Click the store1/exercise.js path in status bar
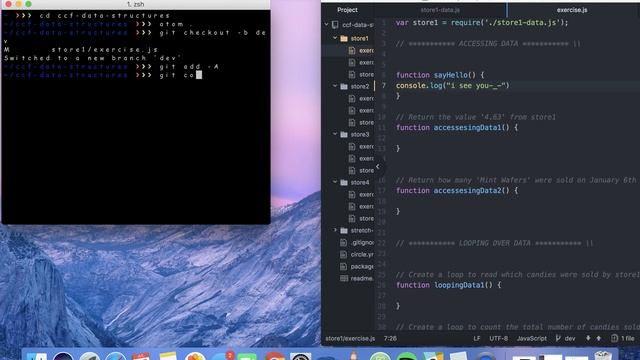This screenshot has width=640, height=360. (350, 338)
